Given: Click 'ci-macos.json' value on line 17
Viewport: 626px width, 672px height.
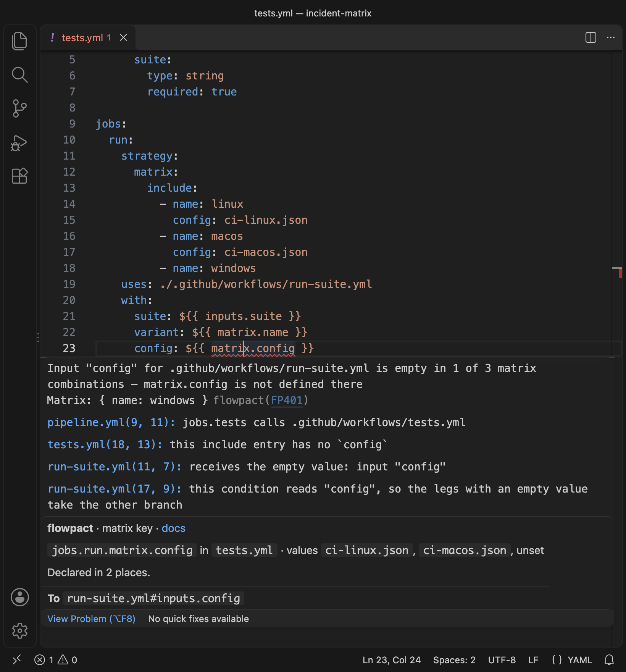Looking at the screenshot, I should coord(266,252).
